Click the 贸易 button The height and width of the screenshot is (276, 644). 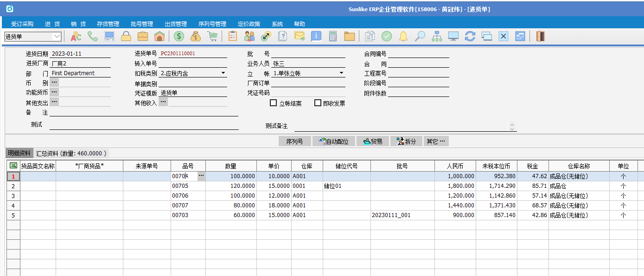click(x=373, y=141)
